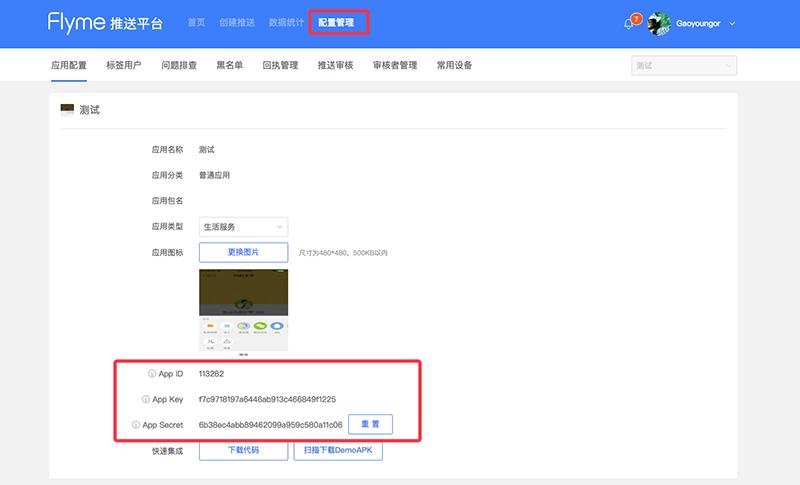Switch to the 标签用户 tab
This screenshot has height=485, width=800.
click(x=123, y=65)
